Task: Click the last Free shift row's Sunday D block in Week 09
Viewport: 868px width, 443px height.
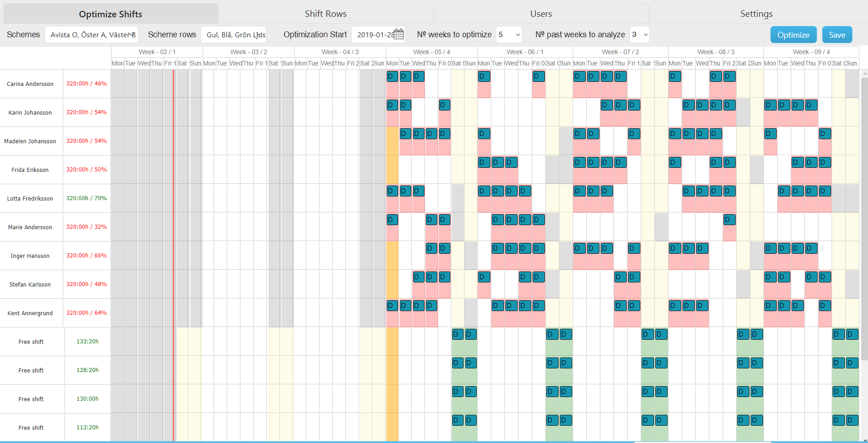Action: (x=852, y=420)
